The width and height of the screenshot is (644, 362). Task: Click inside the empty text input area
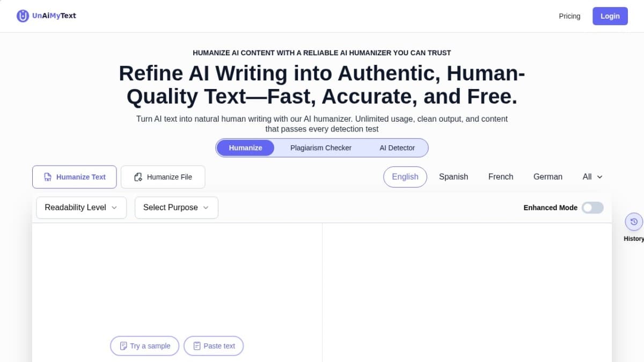[x=177, y=279]
